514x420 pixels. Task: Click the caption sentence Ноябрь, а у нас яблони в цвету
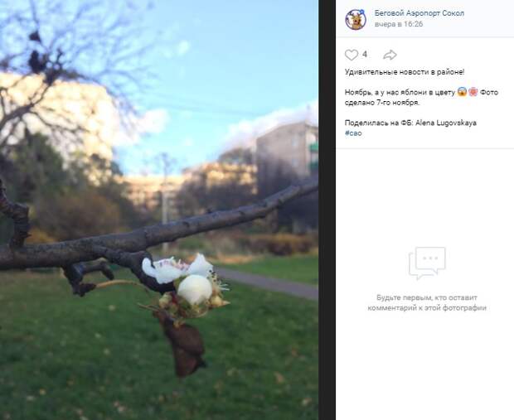pos(400,93)
